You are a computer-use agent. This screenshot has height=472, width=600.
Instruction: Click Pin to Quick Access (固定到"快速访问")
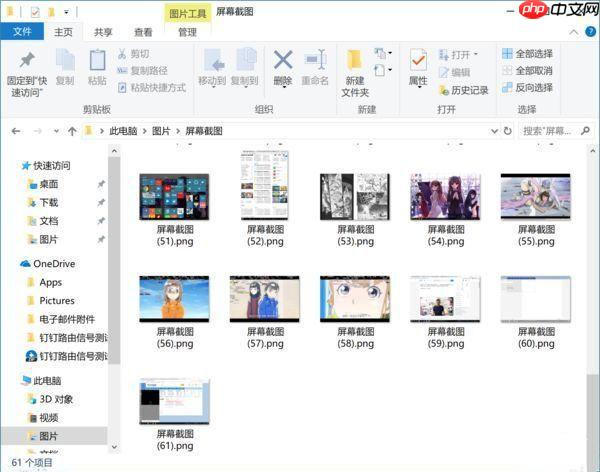tap(27, 68)
